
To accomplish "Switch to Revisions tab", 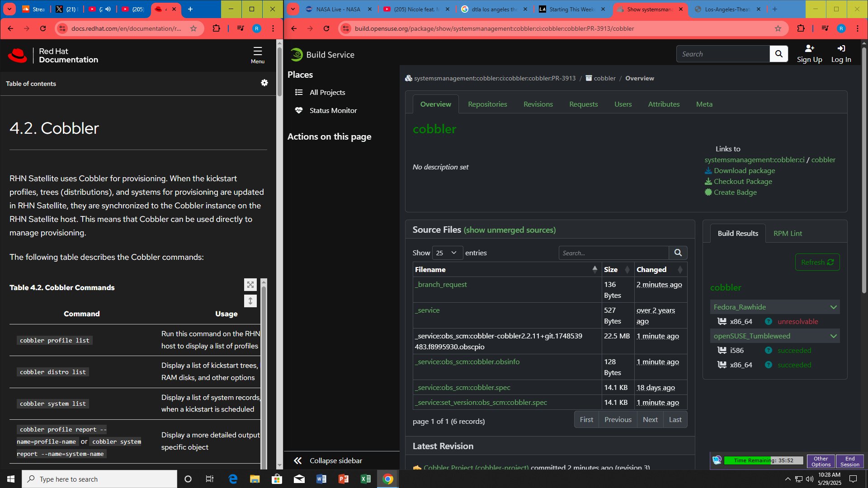I will coord(538,104).
